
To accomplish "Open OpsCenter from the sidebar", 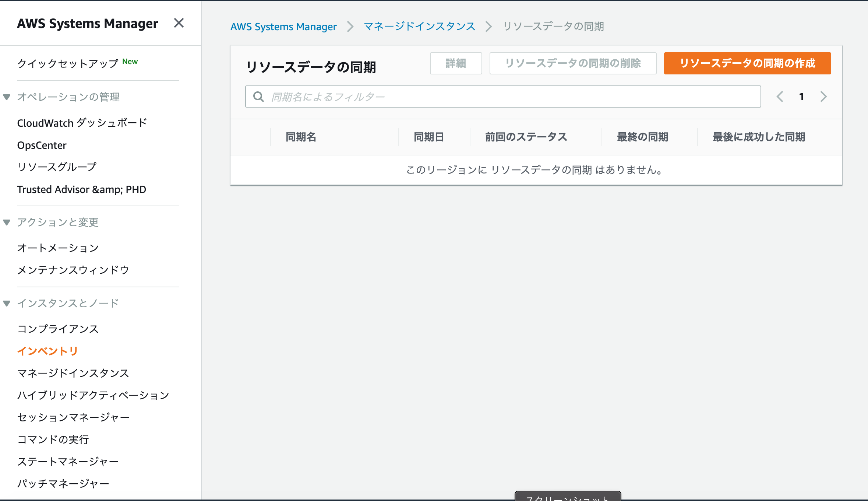I will [x=42, y=145].
